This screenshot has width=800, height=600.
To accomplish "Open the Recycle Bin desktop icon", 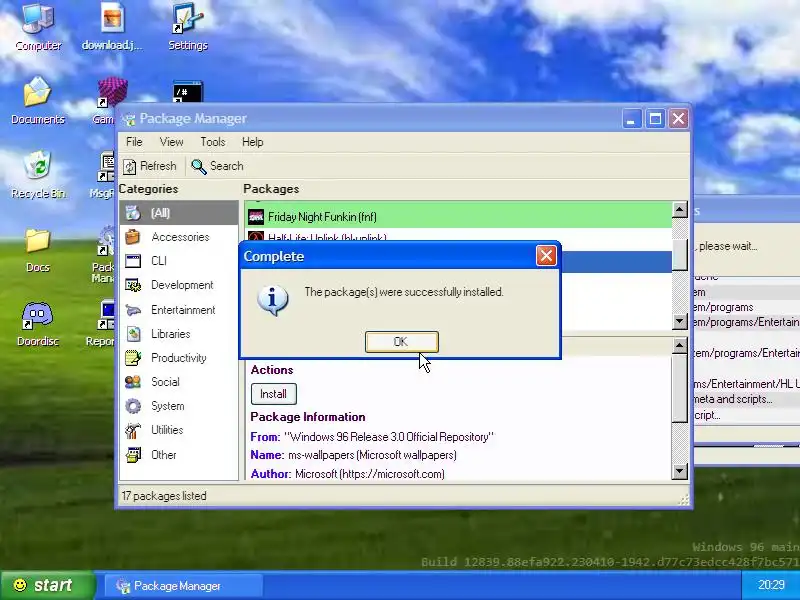I will coord(38,174).
